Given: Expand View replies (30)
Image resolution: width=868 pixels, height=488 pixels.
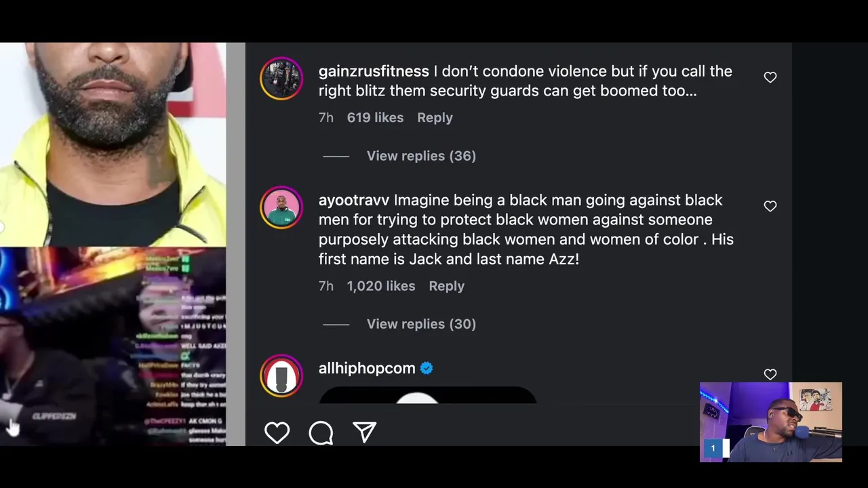Looking at the screenshot, I should [x=421, y=324].
